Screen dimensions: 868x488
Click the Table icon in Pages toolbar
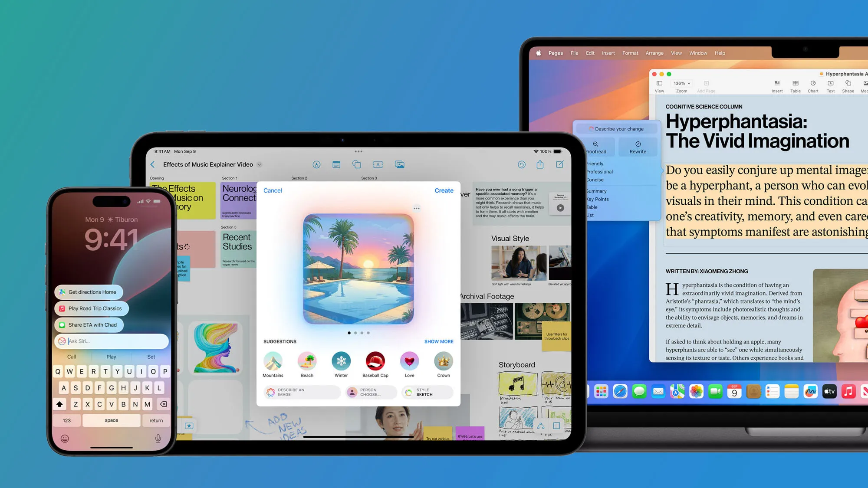[x=795, y=85]
